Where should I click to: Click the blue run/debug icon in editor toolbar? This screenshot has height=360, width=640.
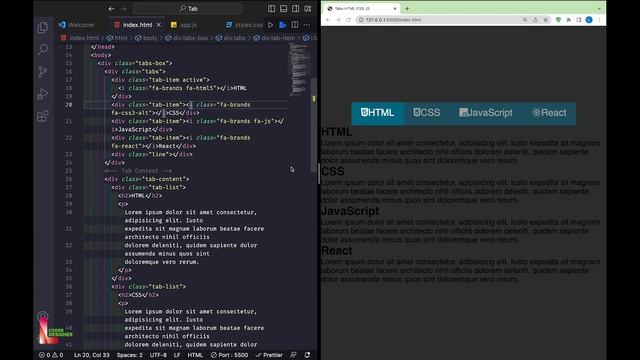pos(282,25)
